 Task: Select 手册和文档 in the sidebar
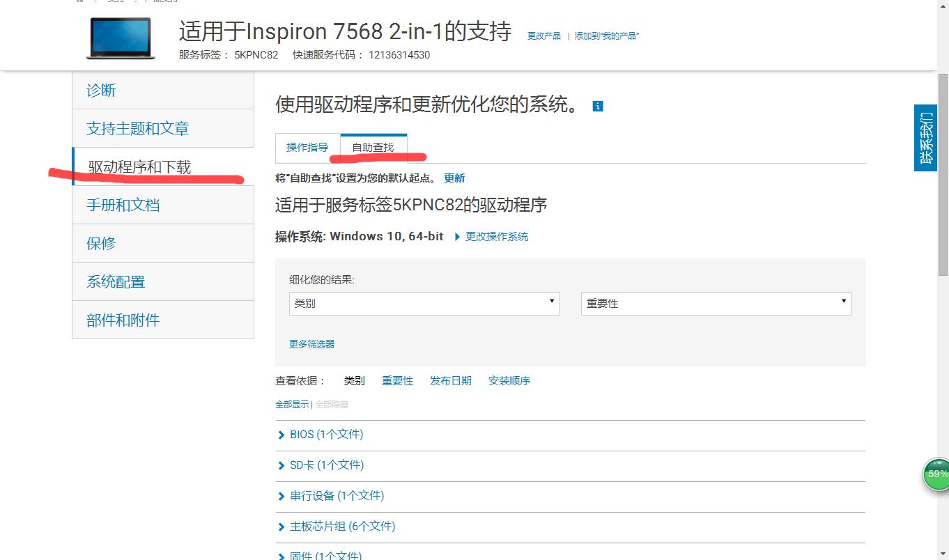(x=123, y=204)
